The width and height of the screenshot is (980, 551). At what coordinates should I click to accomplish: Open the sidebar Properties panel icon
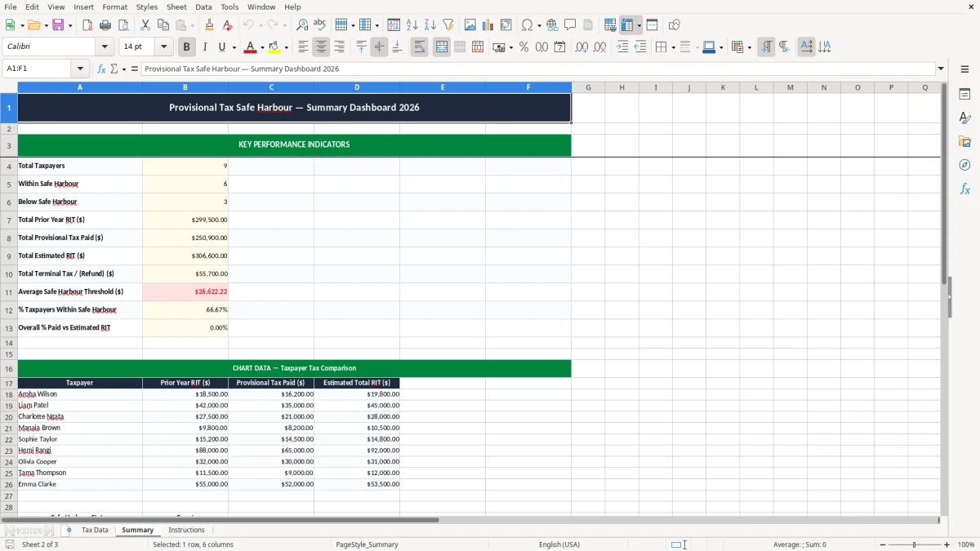pos(964,94)
